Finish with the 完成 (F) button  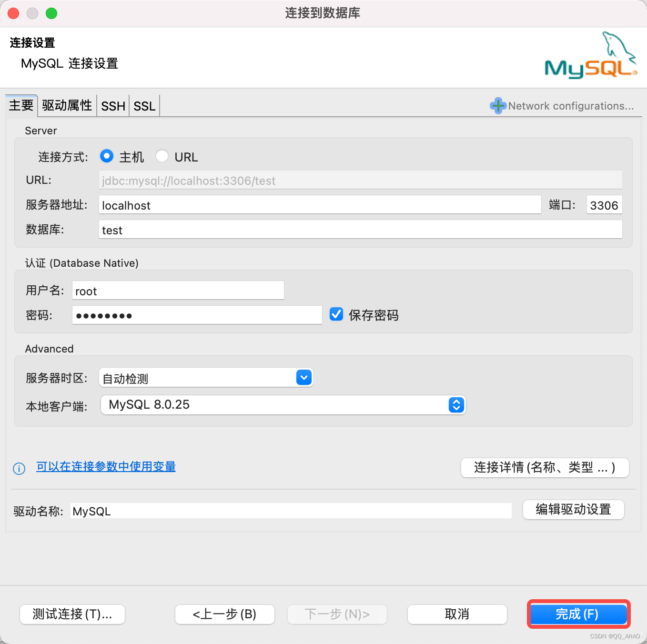pos(578,614)
